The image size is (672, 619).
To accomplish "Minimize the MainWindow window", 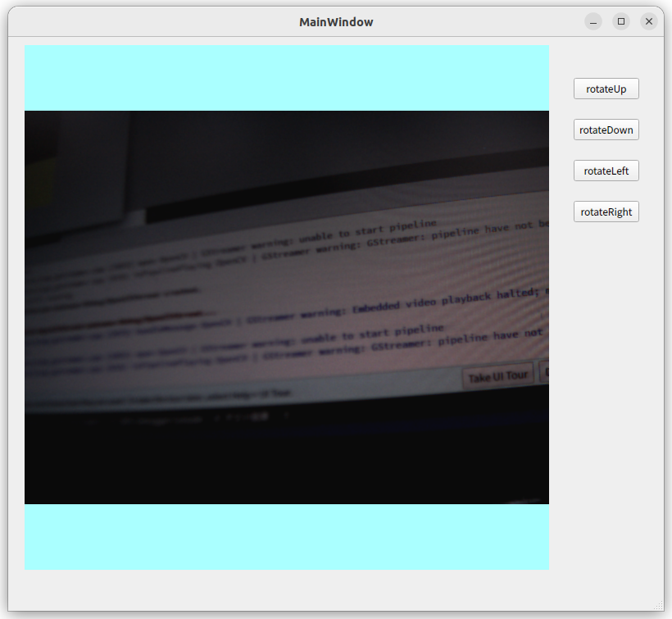I will tap(593, 21).
